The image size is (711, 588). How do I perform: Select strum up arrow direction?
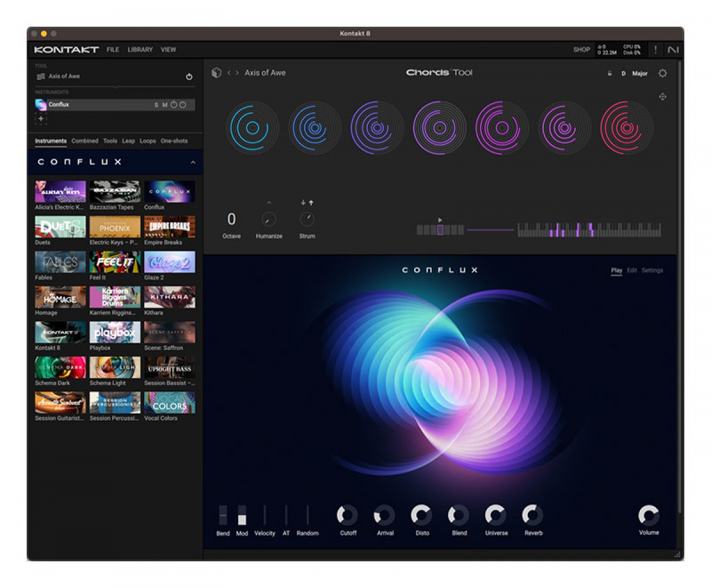[x=310, y=203]
